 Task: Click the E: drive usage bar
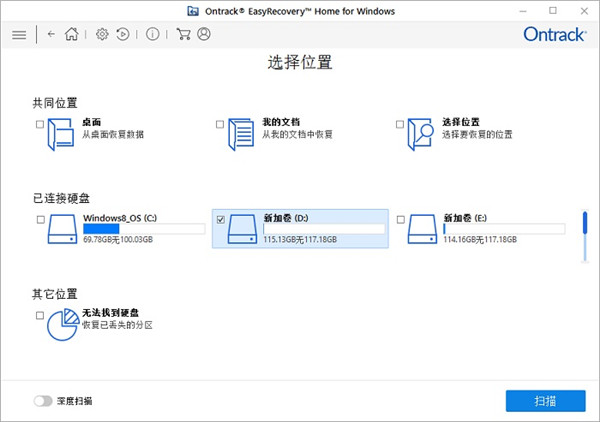pyautogui.click(x=504, y=229)
